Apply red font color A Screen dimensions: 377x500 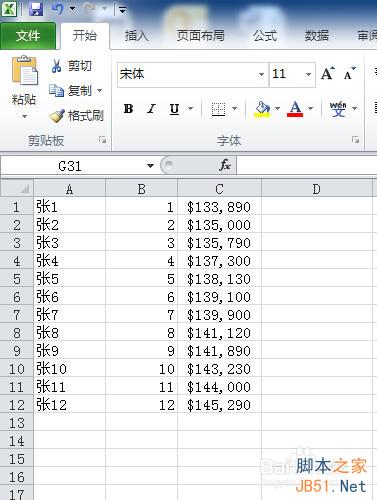(295, 109)
